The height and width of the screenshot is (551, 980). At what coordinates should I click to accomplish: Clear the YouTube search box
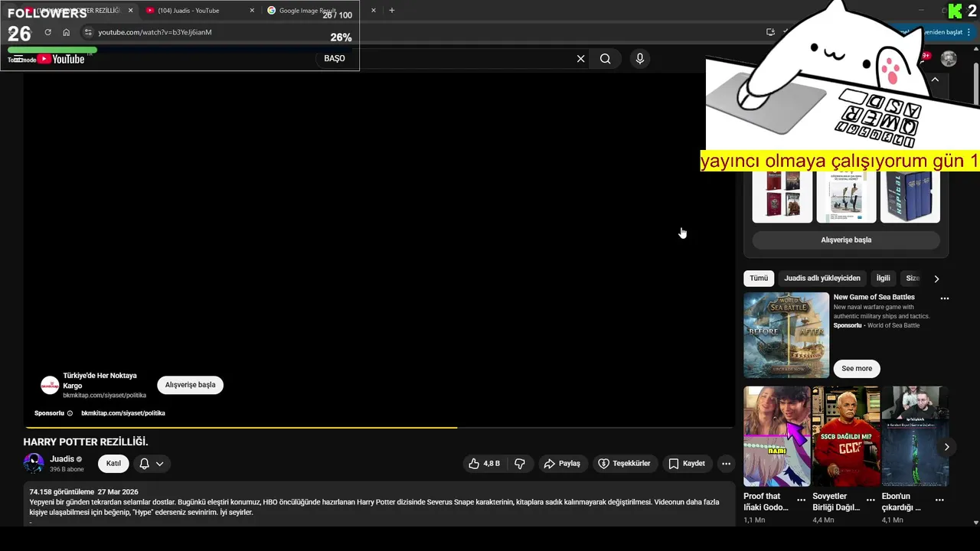point(580,59)
